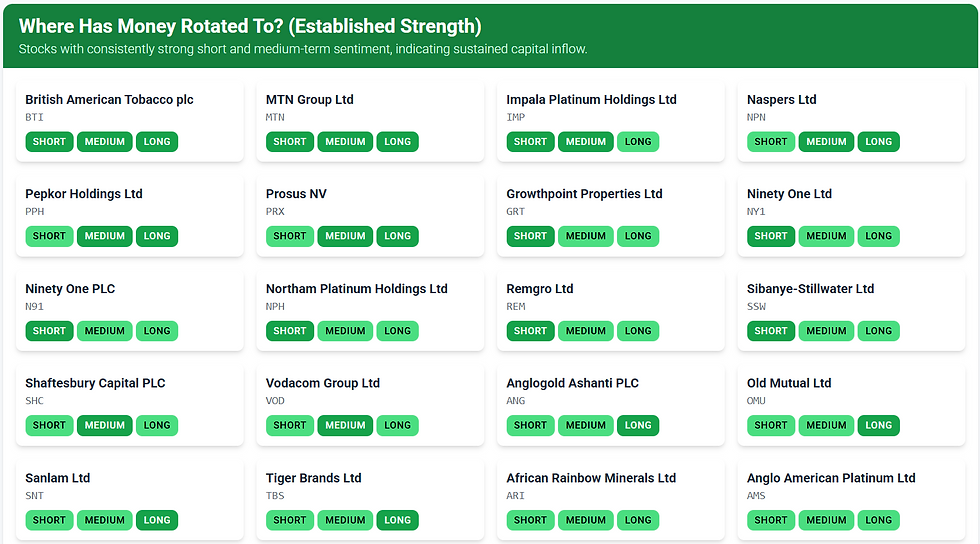Click the Prosus NV company name
Image resolution: width=980 pixels, height=544 pixels.
pyautogui.click(x=296, y=194)
